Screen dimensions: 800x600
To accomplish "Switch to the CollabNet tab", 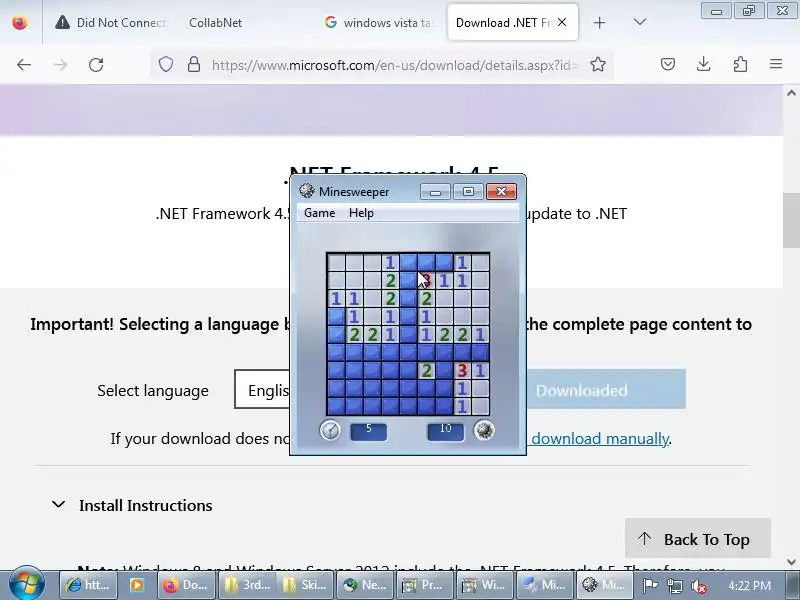I will [x=215, y=22].
